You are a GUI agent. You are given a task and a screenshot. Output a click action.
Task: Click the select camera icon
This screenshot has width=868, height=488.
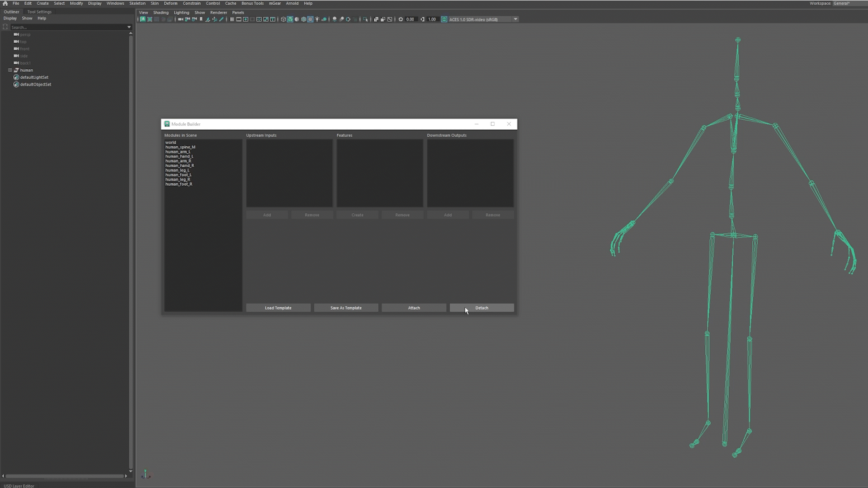[180, 19]
